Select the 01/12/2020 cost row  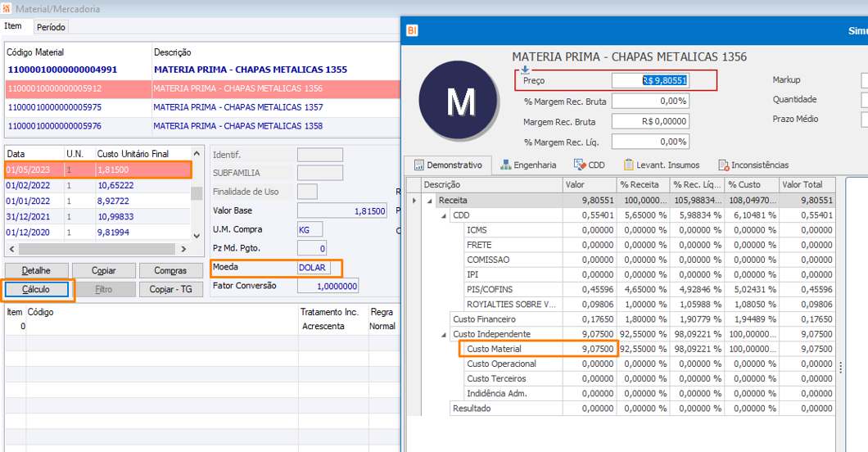(98, 233)
